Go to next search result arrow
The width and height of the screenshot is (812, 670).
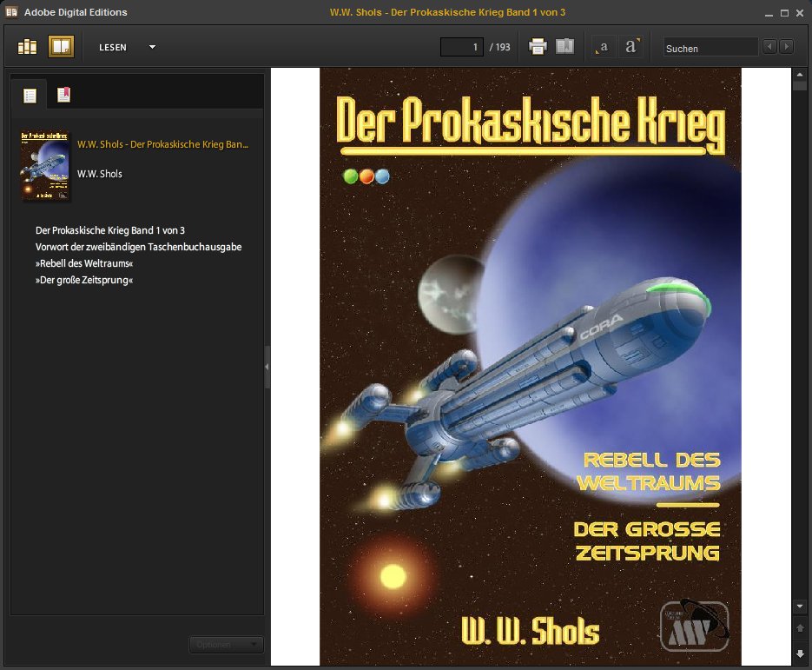point(787,47)
